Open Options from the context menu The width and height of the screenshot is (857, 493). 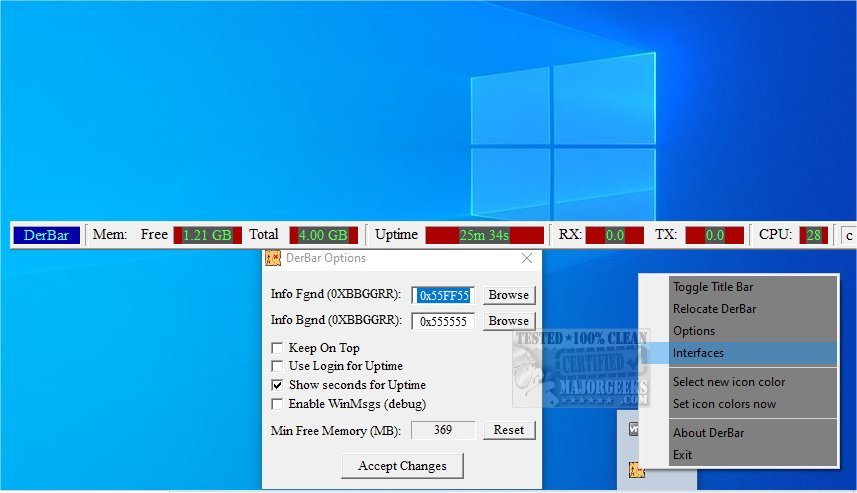pyautogui.click(x=753, y=331)
